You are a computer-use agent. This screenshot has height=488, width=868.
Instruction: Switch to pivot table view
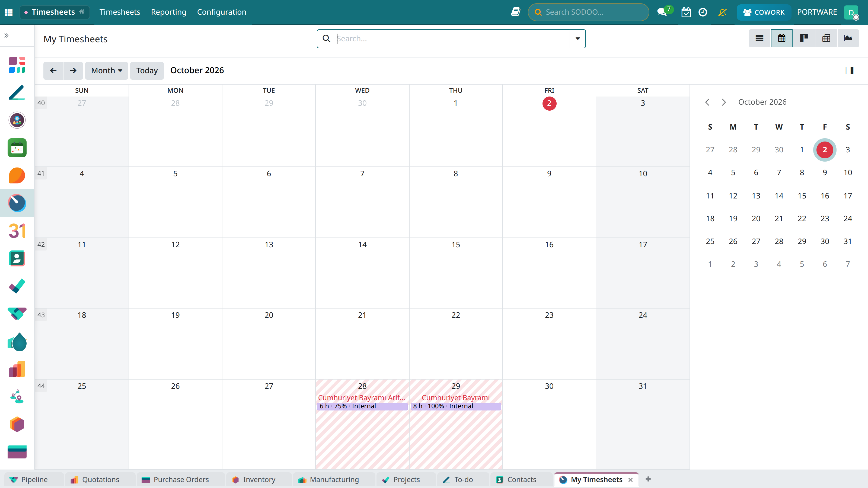826,38
